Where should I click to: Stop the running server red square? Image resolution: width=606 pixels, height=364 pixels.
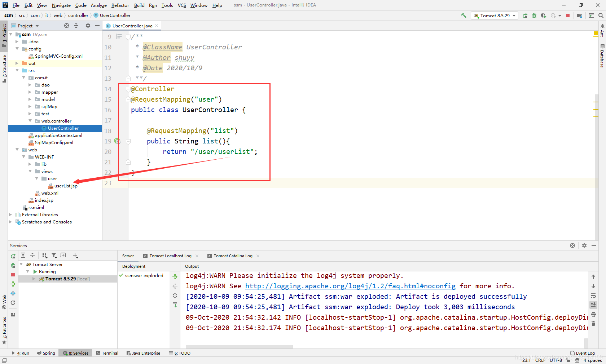(x=568, y=15)
